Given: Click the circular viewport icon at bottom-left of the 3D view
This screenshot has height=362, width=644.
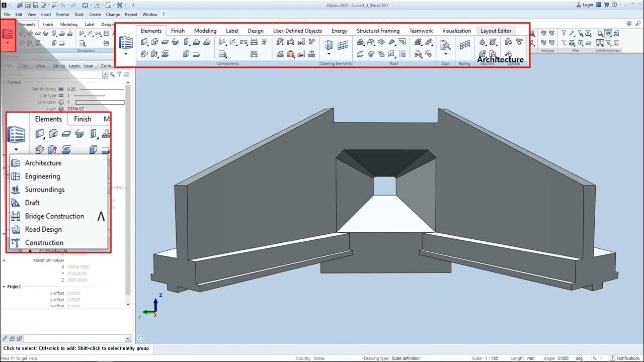Looking at the screenshot, I should pyautogui.click(x=141, y=338).
